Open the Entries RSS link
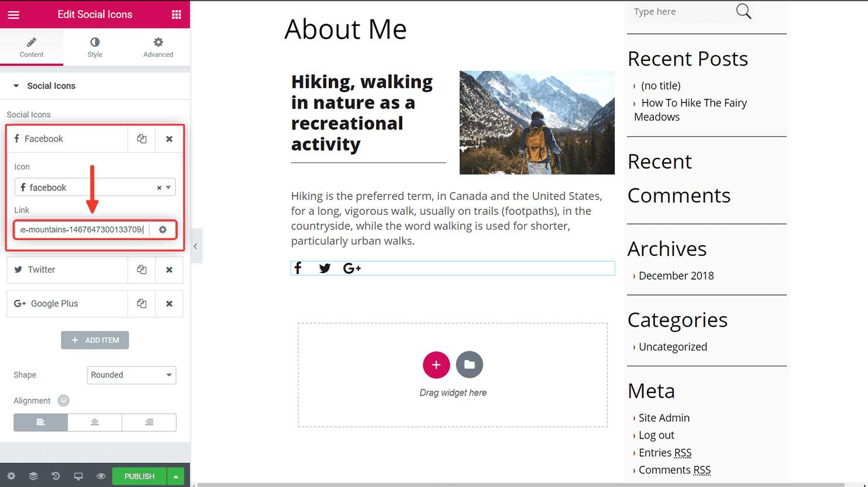The image size is (868, 487). (665, 453)
